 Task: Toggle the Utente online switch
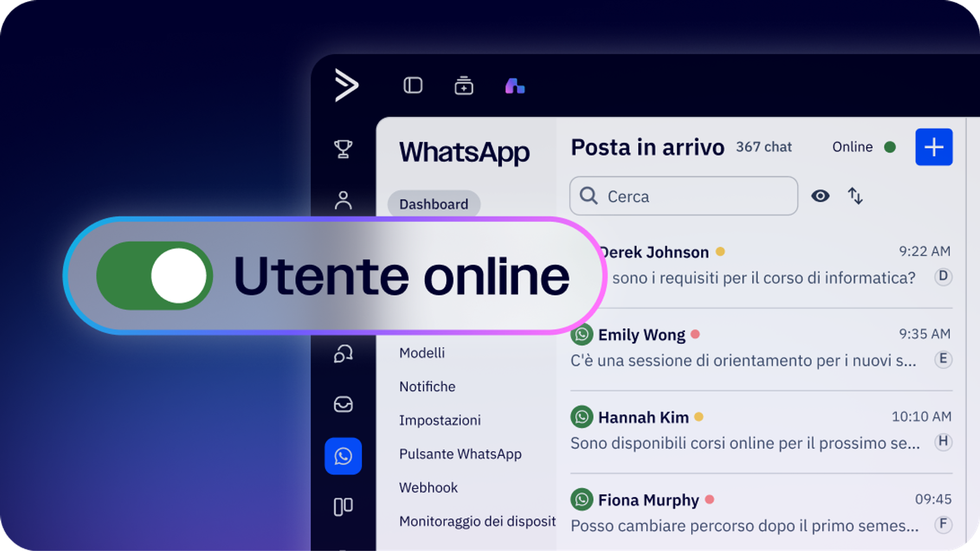tap(155, 275)
